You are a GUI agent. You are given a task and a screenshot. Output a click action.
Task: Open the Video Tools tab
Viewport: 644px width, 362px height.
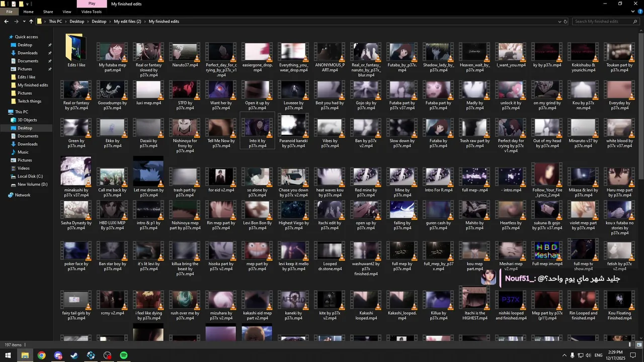(x=92, y=12)
